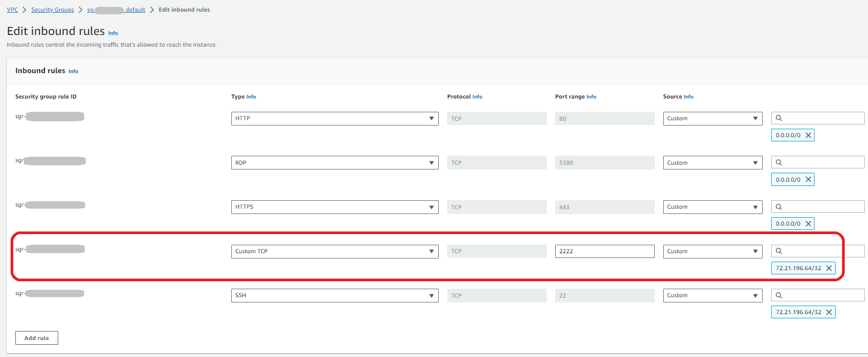Click the Add rule button
868x357 pixels.
[x=37, y=338]
